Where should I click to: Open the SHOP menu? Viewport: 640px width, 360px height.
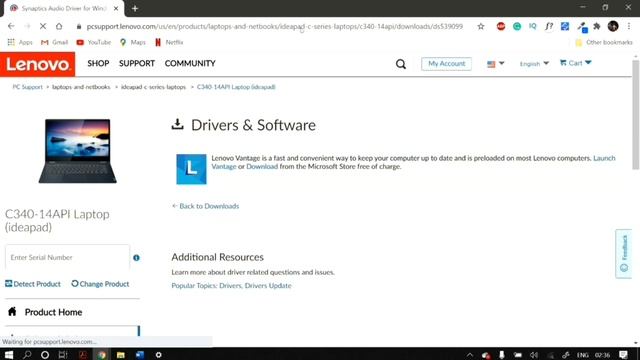[x=98, y=63]
